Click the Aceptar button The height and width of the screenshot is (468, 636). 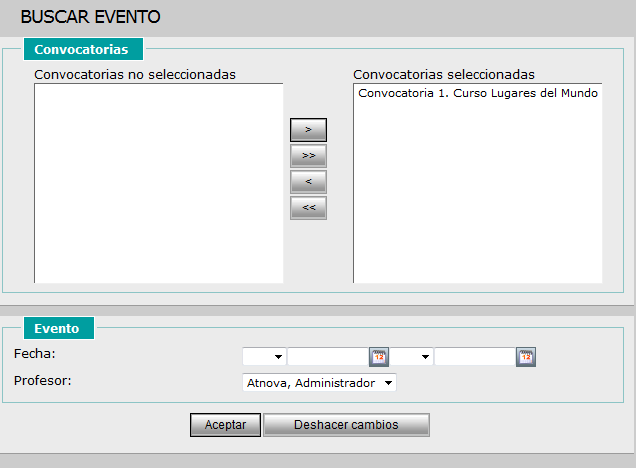point(225,425)
